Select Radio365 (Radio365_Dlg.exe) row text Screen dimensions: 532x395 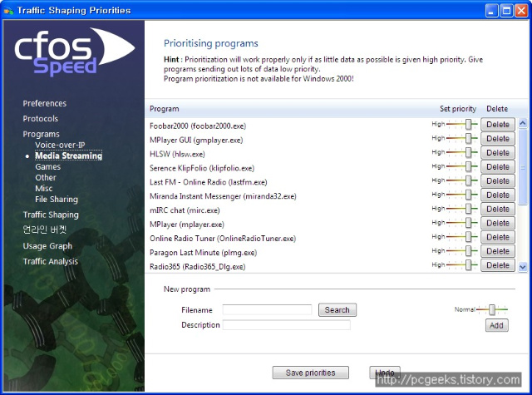pyautogui.click(x=198, y=267)
